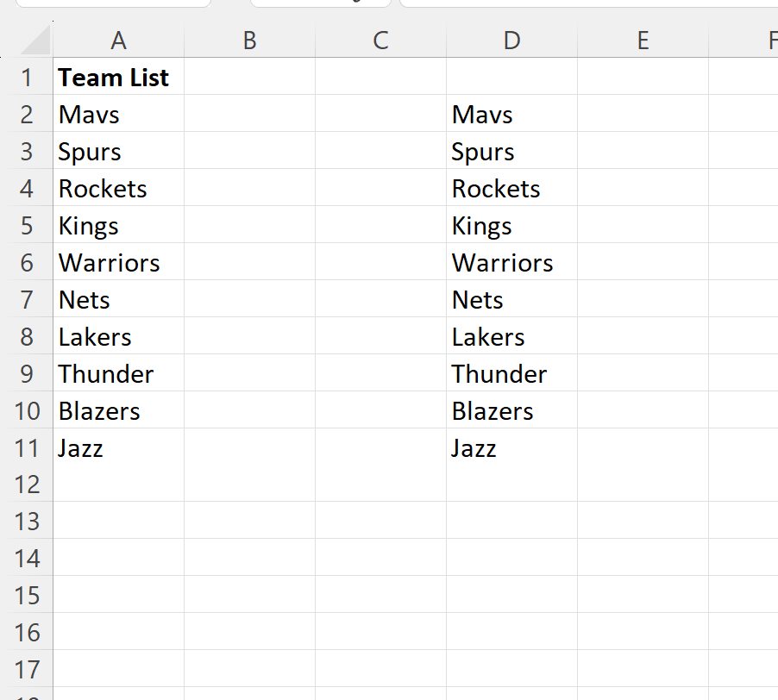Click Thunder in column D
Screen dimensions: 778x700
(x=499, y=374)
